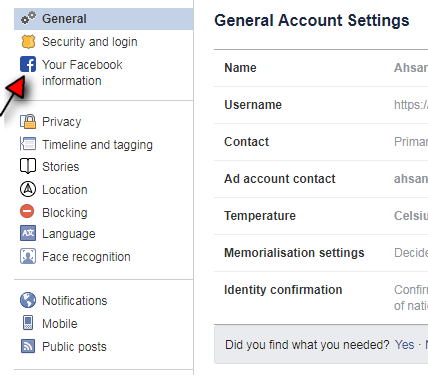Click the Language translation icon

pos(28,233)
